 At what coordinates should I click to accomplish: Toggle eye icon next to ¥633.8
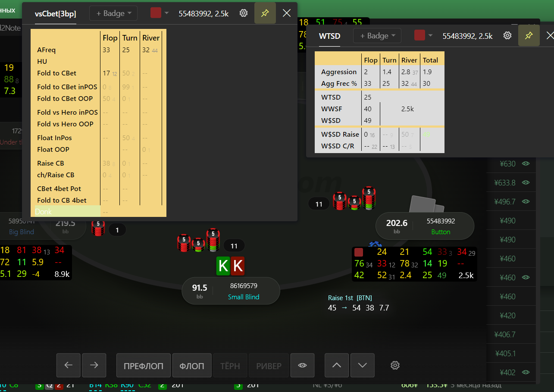click(526, 182)
